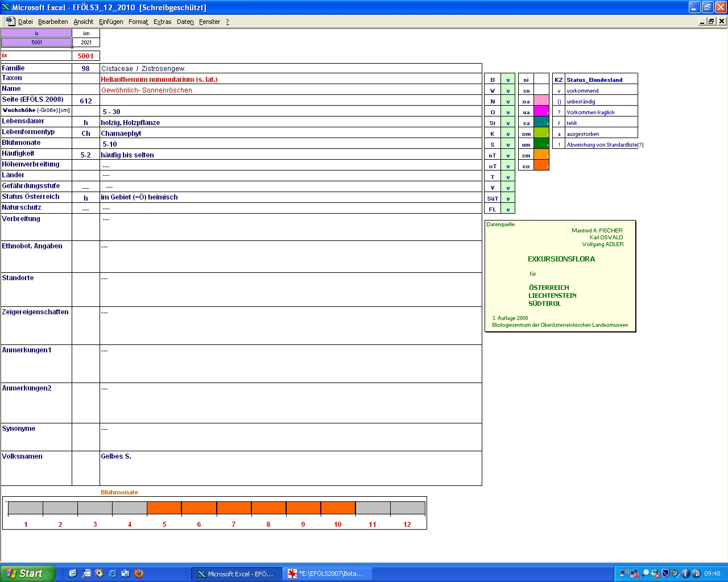Launch Internet Explorer from quick launch
This screenshot has height=582, width=728.
(x=113, y=573)
